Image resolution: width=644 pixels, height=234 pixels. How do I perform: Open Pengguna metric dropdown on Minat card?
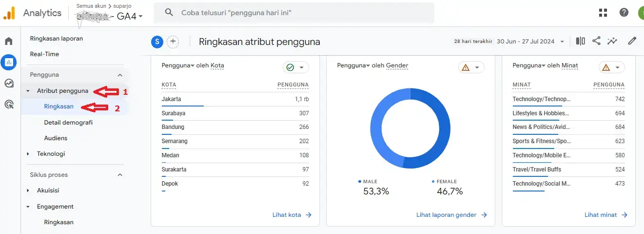coord(529,65)
